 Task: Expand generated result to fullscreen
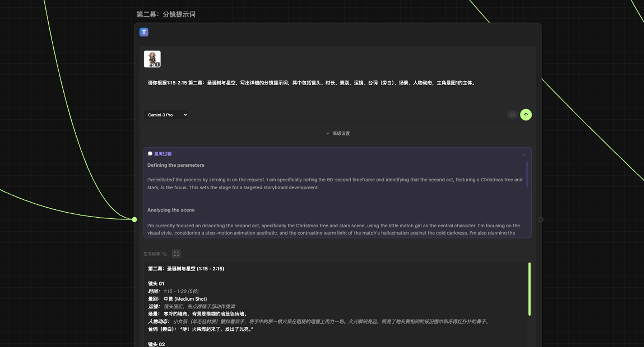pyautogui.click(x=176, y=254)
